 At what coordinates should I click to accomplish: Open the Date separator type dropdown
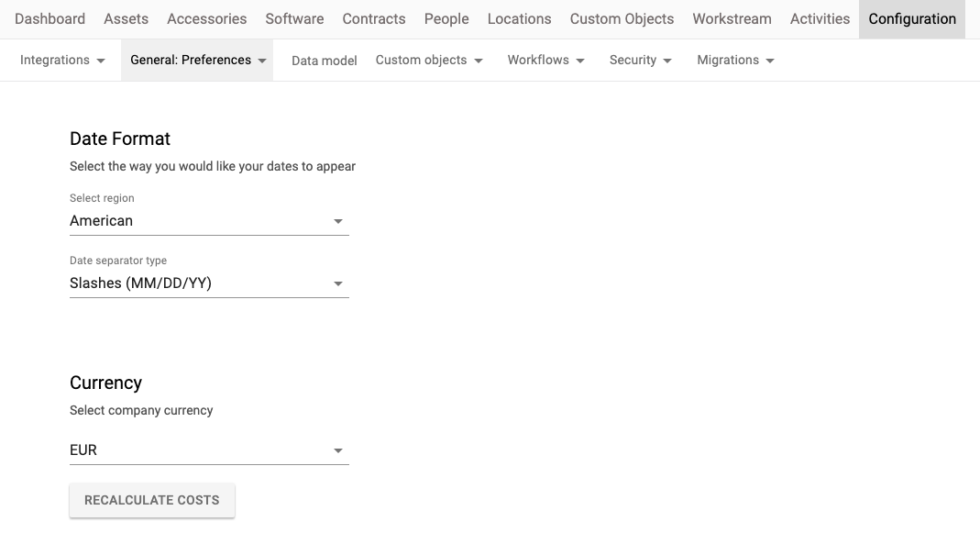(x=209, y=283)
